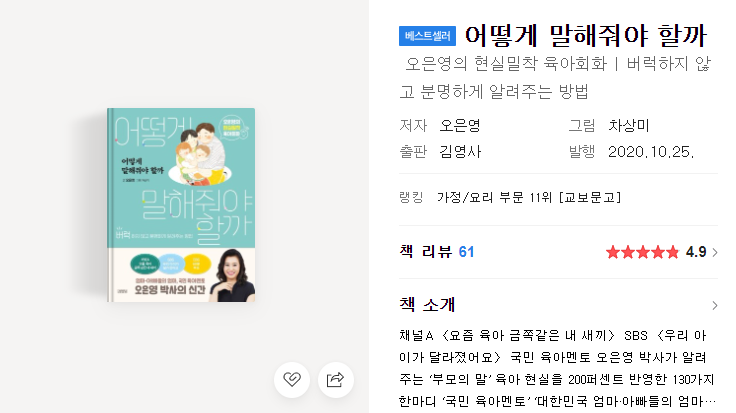This screenshot has height=413, width=736.
Task: Click the publisher name 김영사
Action: coord(460,152)
